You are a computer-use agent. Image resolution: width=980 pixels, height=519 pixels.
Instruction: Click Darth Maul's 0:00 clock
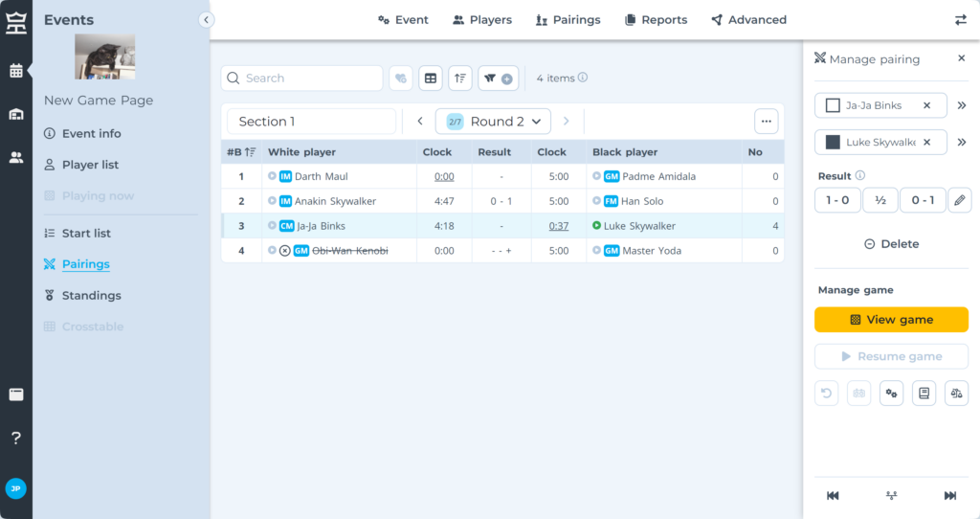pyautogui.click(x=444, y=176)
